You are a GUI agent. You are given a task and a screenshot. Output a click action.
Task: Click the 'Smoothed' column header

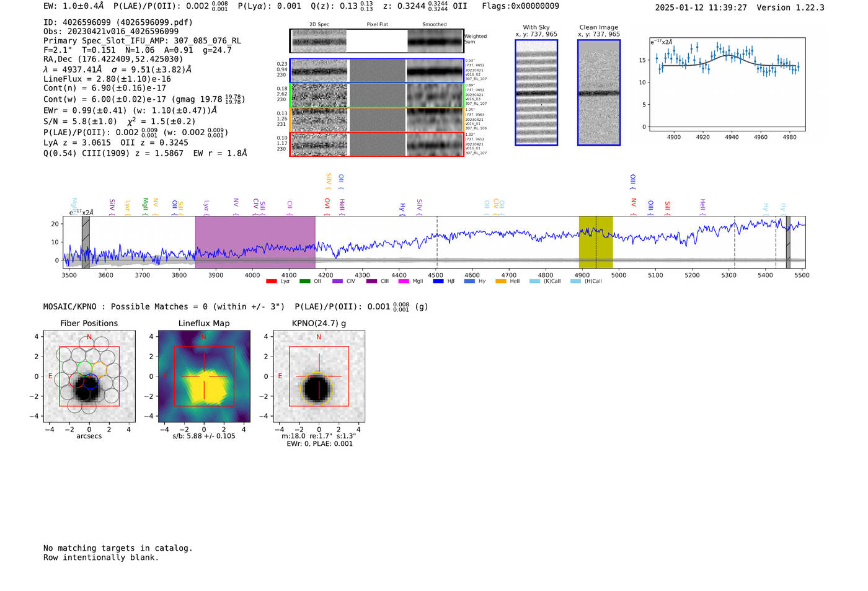434,25
